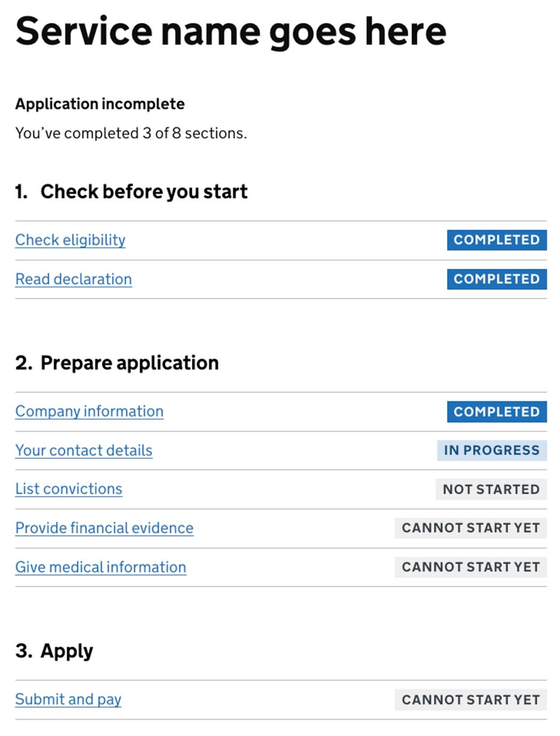Click the COMPLETED tag beside Check eligibility

coord(496,240)
